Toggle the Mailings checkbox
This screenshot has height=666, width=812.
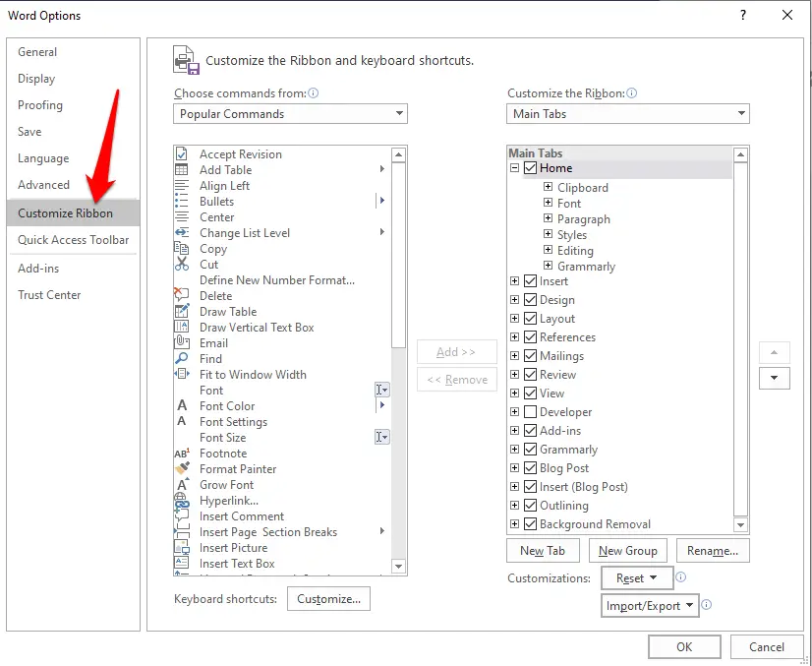tap(530, 355)
